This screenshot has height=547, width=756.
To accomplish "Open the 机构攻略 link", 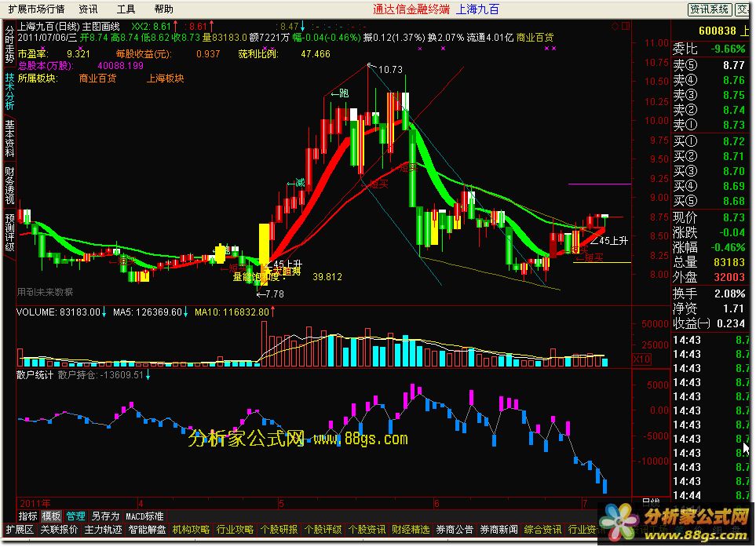I will [191, 530].
